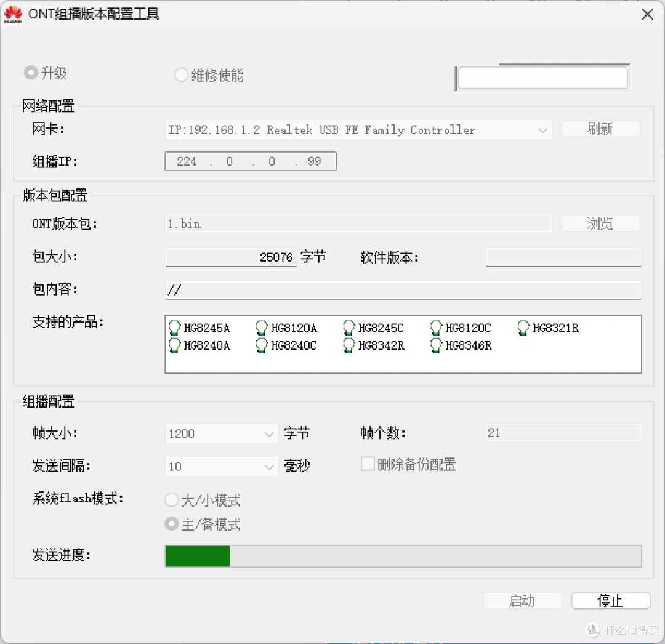The image size is (665, 644).
Task: Click the bulb icon beside HG8342R
Action: click(349, 345)
